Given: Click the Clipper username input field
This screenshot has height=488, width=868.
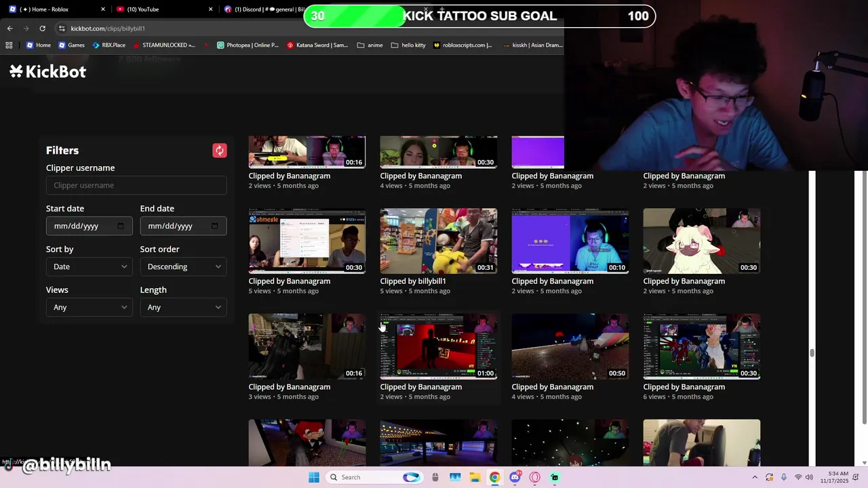Looking at the screenshot, I should coord(136,185).
